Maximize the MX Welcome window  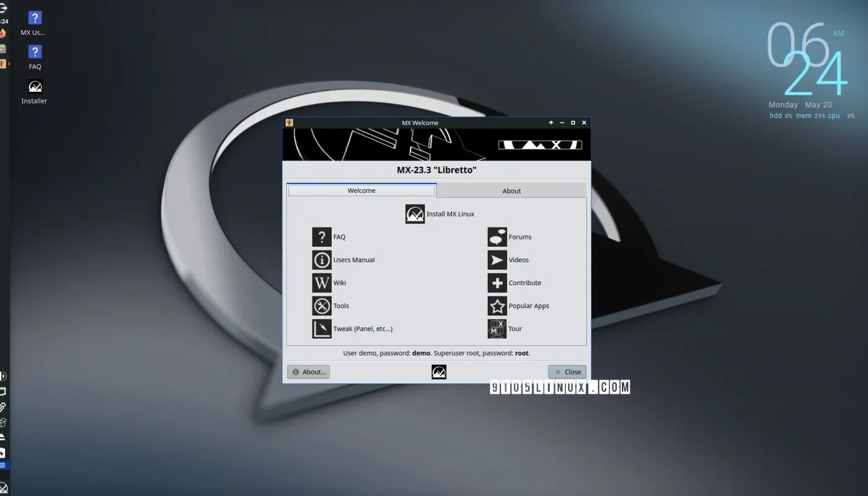click(573, 123)
